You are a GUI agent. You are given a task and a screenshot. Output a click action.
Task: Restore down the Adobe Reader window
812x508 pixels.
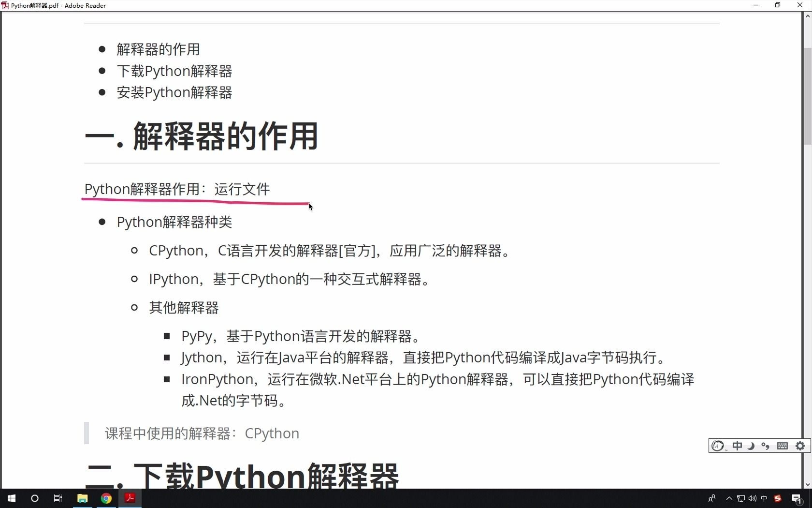[778, 5]
